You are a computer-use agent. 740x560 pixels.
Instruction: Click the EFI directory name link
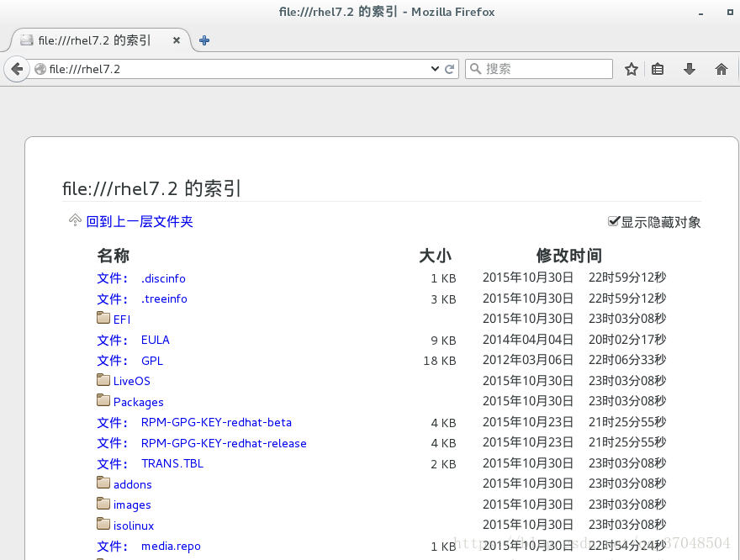pyautogui.click(x=122, y=320)
